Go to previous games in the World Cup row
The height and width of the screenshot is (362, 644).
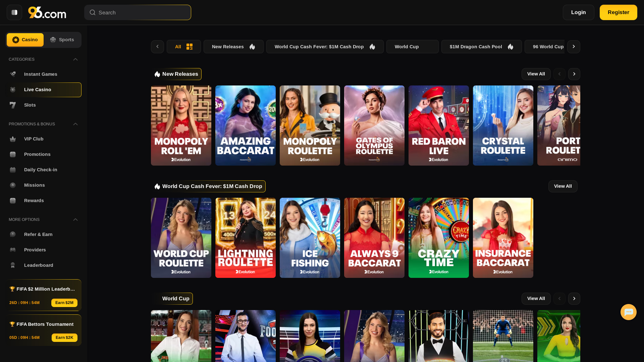[559, 299]
